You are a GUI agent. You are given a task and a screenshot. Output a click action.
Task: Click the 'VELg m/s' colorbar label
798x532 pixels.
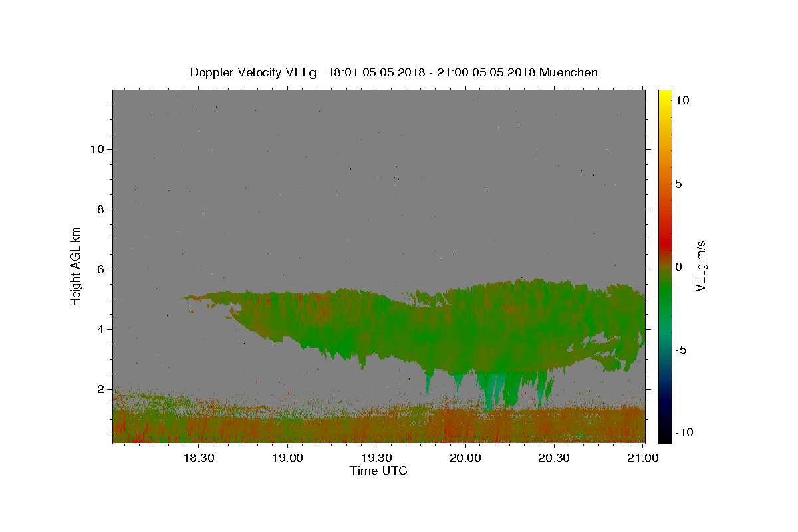(x=700, y=266)
